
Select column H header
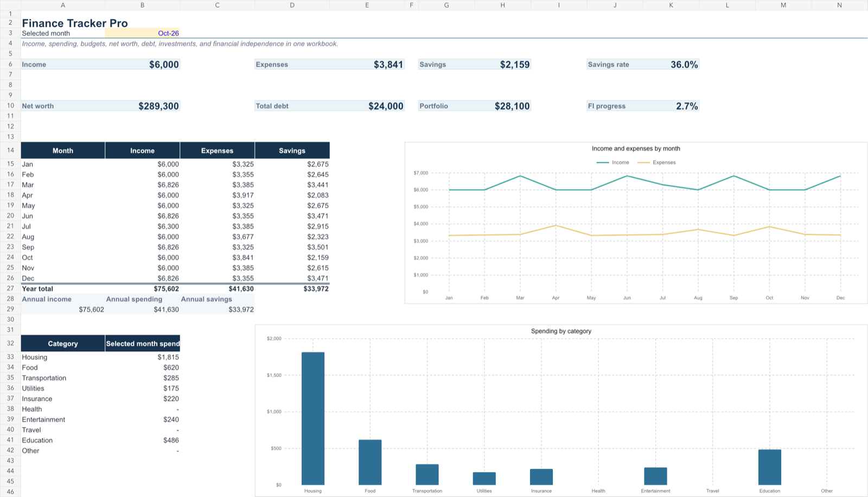click(503, 5)
